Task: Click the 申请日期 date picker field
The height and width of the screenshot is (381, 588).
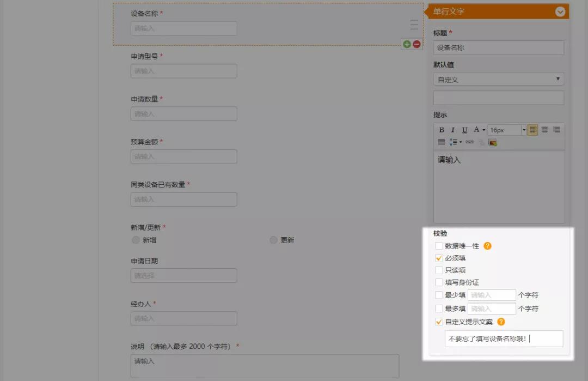Action: 183,276
